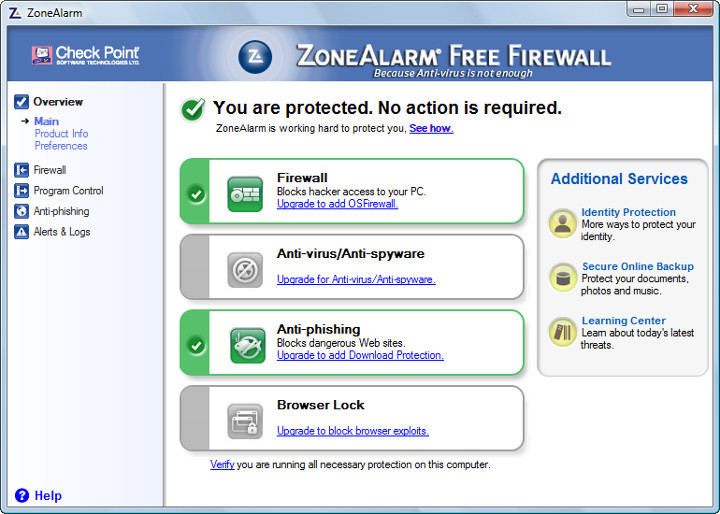Click the Learning Center books icon
The image size is (720, 514).
pyautogui.click(x=563, y=332)
